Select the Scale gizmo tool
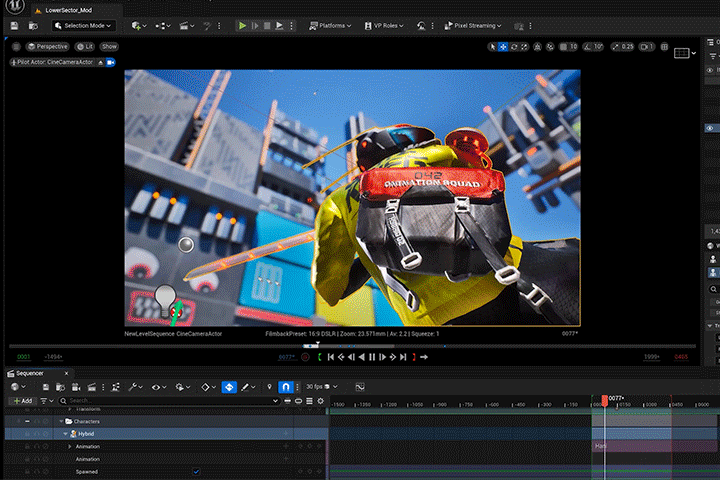 pos(524,47)
